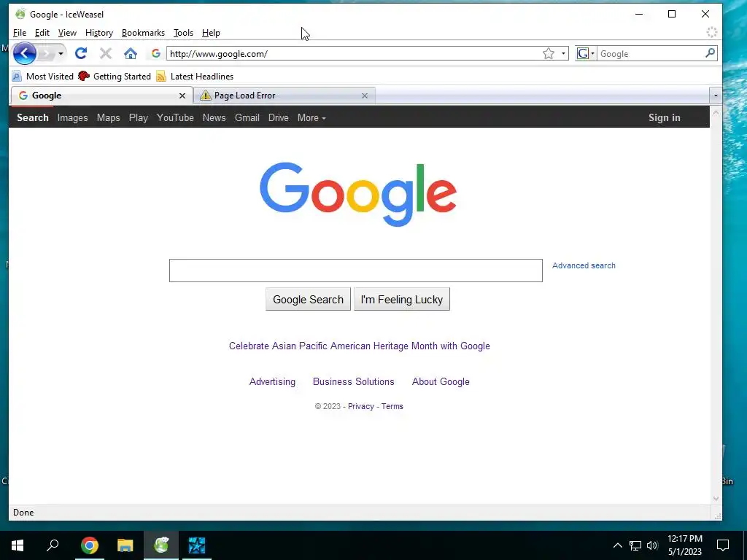
Task: Open the back/forward history dropdown arrow
Action: 61,53
